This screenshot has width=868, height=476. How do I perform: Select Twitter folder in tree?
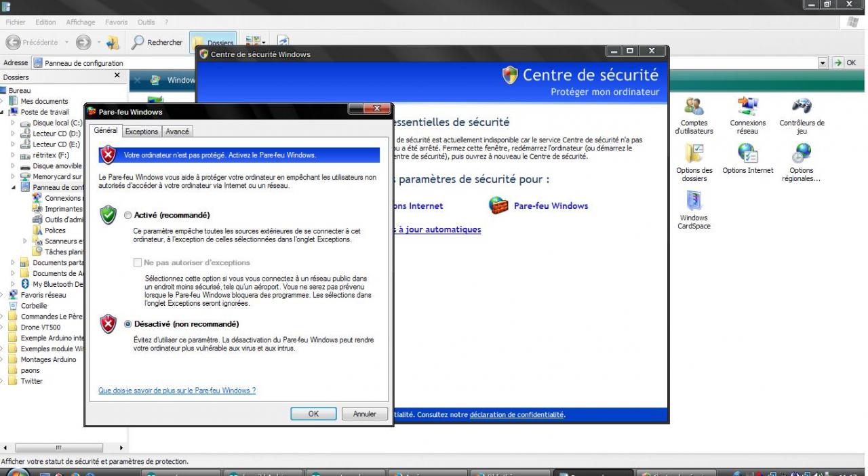pyautogui.click(x=26, y=381)
